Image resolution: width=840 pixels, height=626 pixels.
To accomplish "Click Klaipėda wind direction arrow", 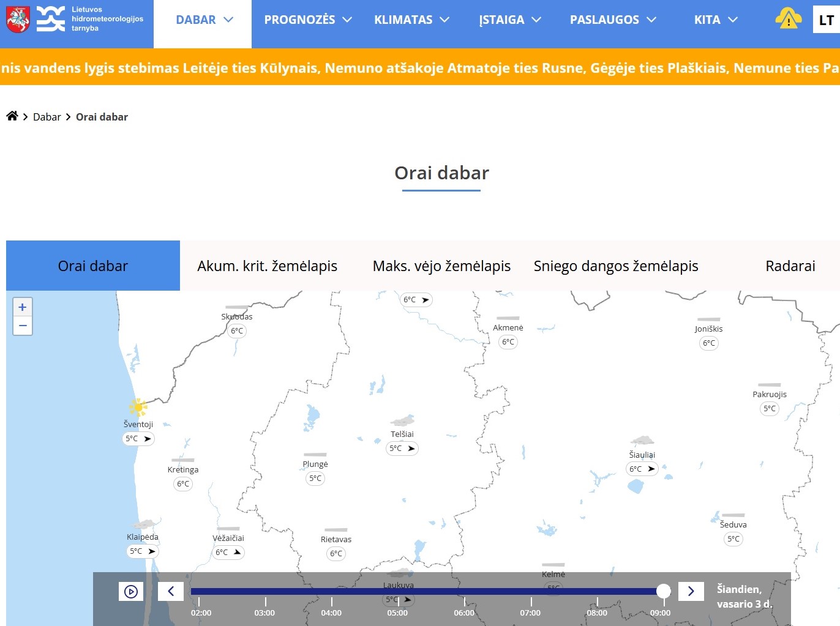I will tap(152, 551).
